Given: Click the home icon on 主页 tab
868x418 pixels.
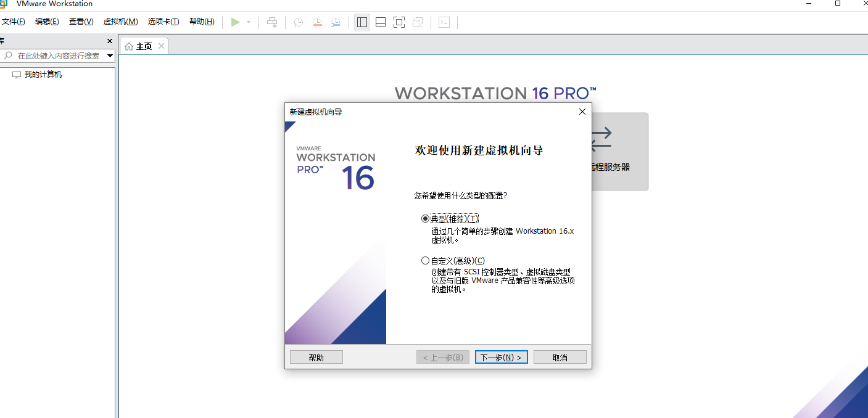Looking at the screenshot, I should click(x=129, y=46).
